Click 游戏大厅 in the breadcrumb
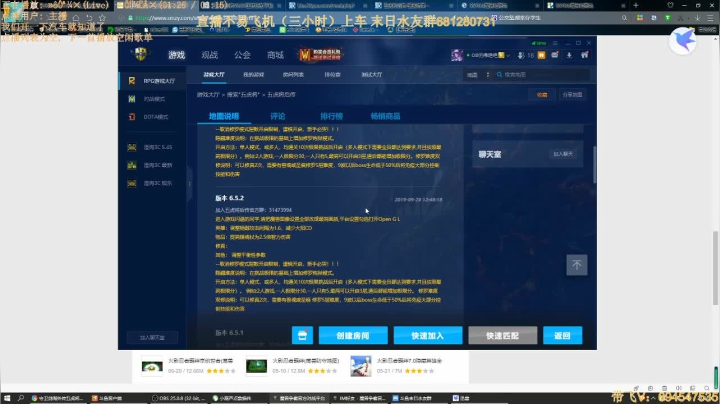Screen dimensions: 720x404 (208, 95)
